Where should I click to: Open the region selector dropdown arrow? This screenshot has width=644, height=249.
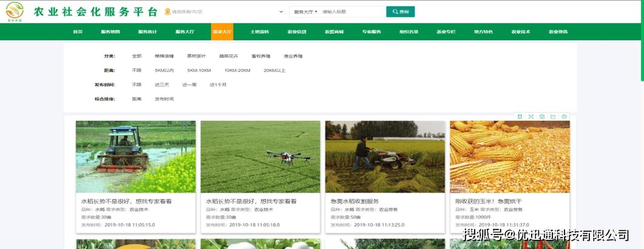(282, 12)
